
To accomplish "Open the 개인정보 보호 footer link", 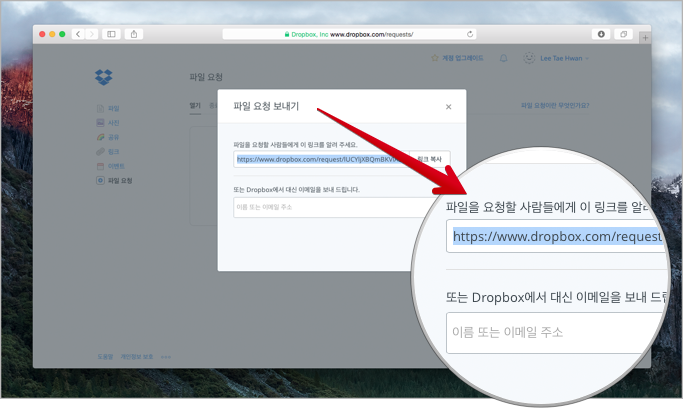I will 137,357.
